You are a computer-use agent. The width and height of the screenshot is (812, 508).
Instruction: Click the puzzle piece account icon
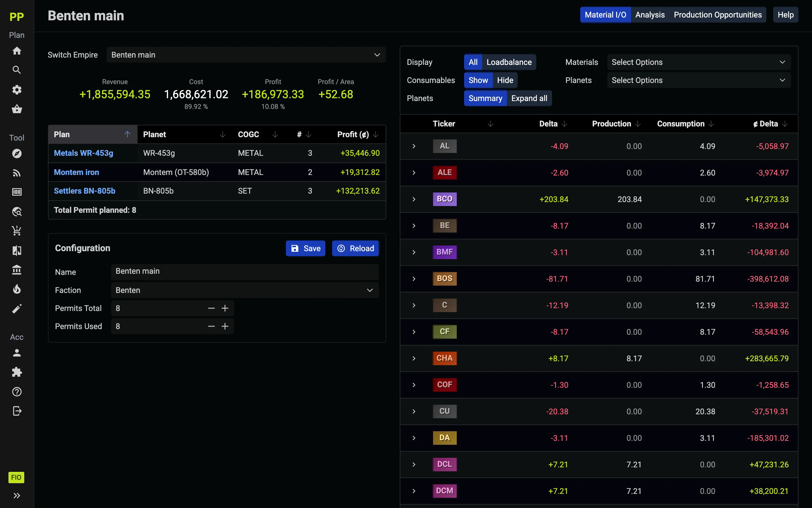pyautogui.click(x=17, y=372)
